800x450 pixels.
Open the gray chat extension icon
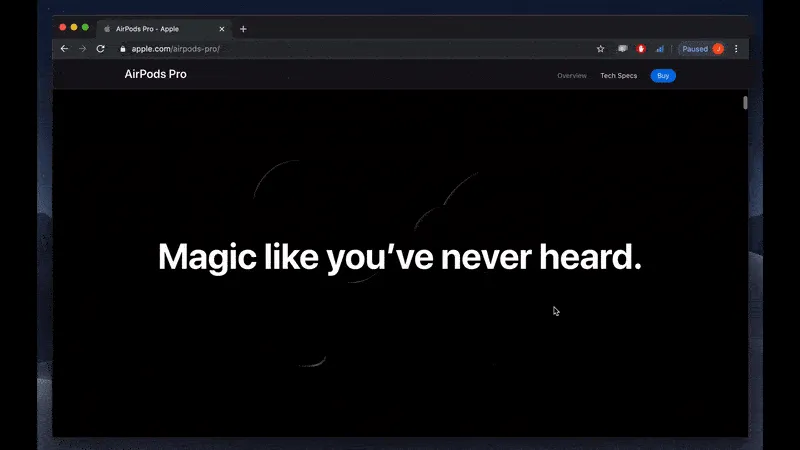[622, 49]
